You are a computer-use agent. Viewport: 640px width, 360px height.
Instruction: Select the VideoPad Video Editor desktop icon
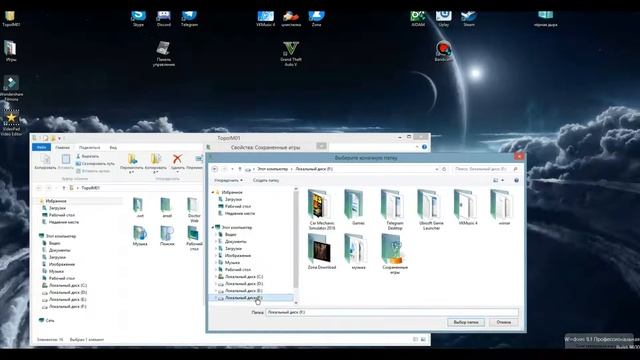tap(11, 123)
